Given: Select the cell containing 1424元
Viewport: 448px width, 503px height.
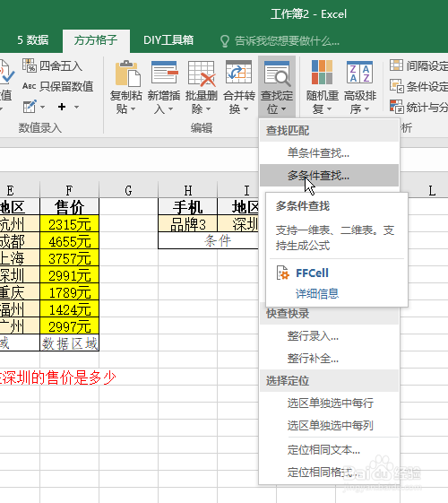Looking at the screenshot, I should (x=69, y=309).
